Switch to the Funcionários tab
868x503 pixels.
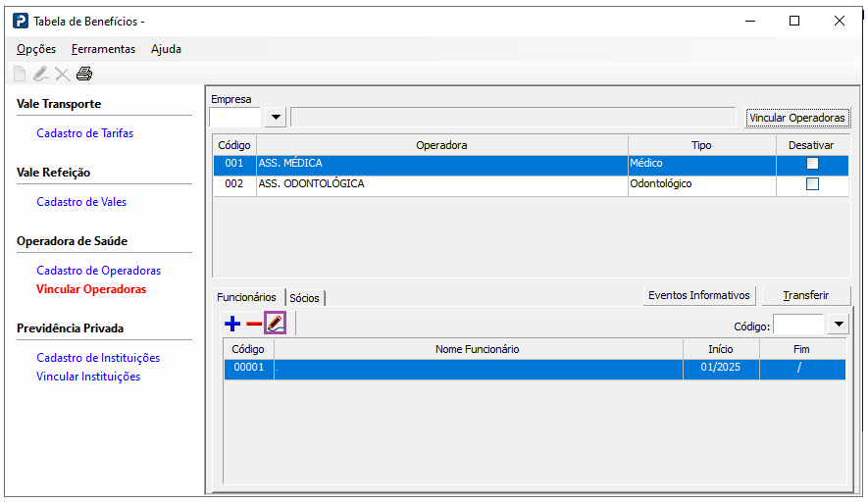(246, 297)
